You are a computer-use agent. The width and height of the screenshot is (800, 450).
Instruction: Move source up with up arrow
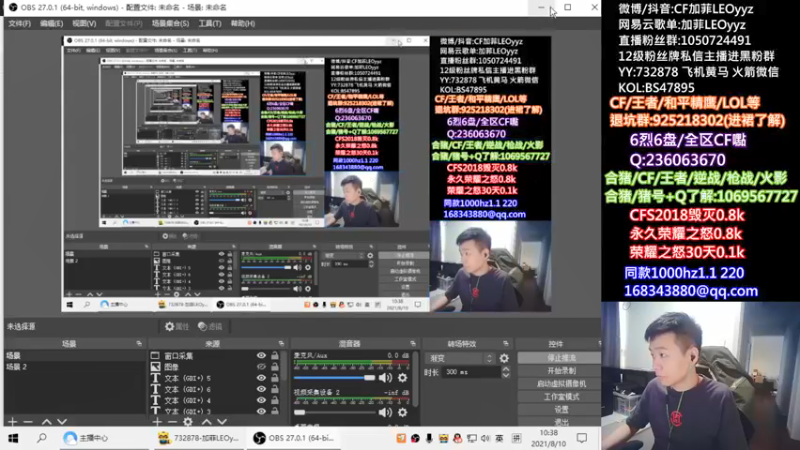coord(206,422)
